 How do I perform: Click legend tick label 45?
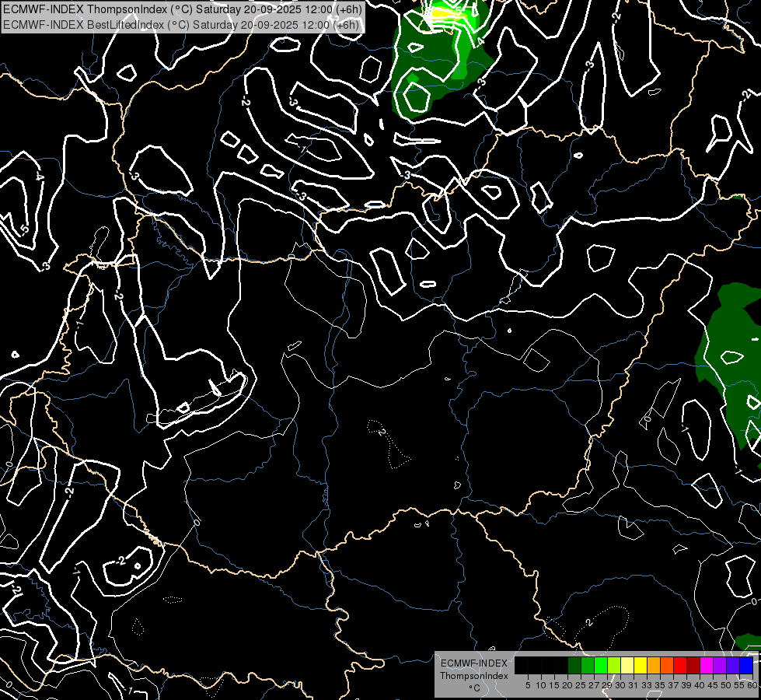coord(713,685)
